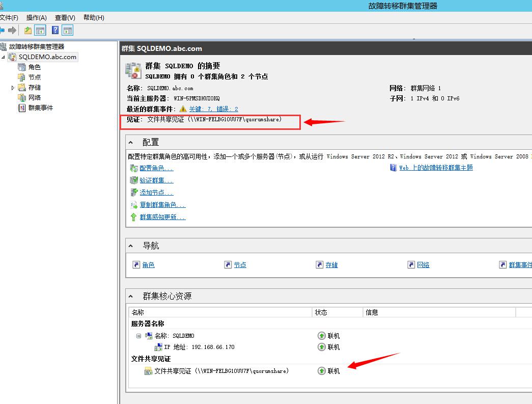Toggle the action pane toolbar icon
The width and height of the screenshot is (532, 404).
point(68,31)
